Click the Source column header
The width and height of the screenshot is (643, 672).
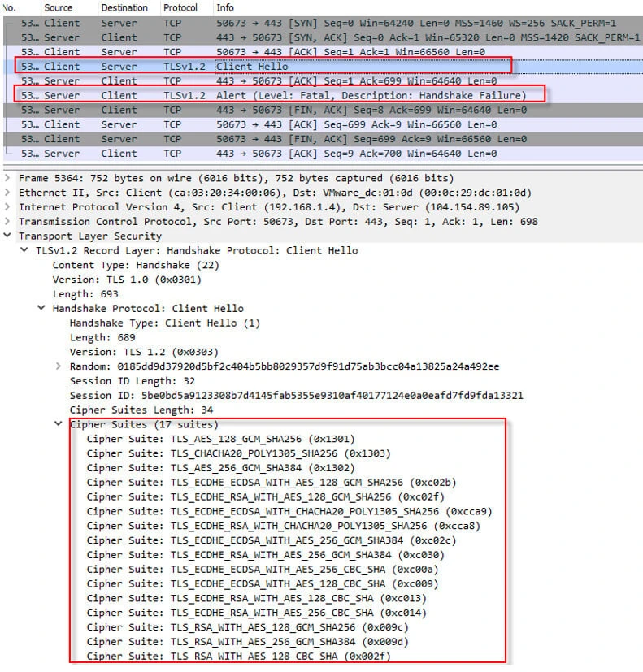click(58, 7)
